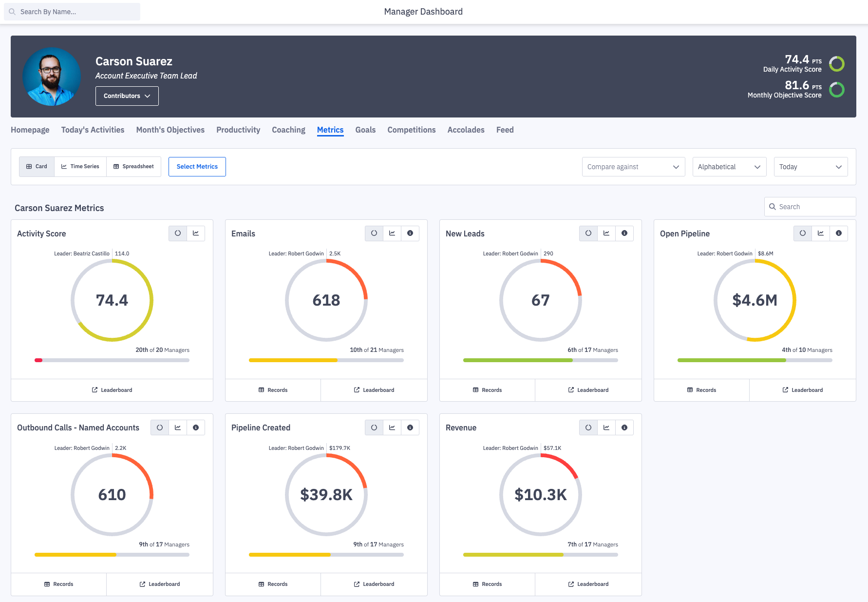This screenshot has height=602, width=868.
Task: Click the info icon on New Leads card
Action: point(624,233)
